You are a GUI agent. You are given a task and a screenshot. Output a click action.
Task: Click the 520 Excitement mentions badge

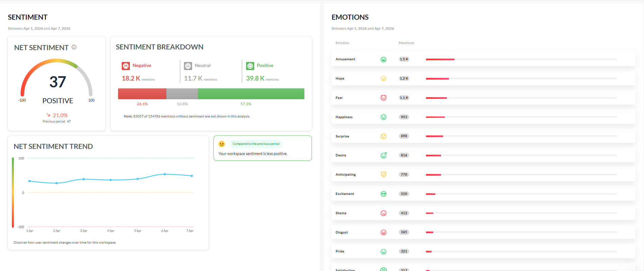coord(404,194)
